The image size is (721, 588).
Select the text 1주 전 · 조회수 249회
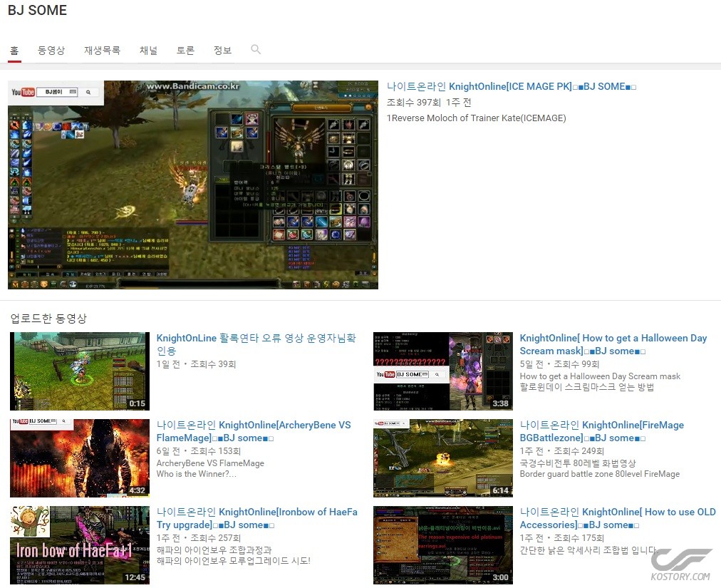tap(562, 451)
